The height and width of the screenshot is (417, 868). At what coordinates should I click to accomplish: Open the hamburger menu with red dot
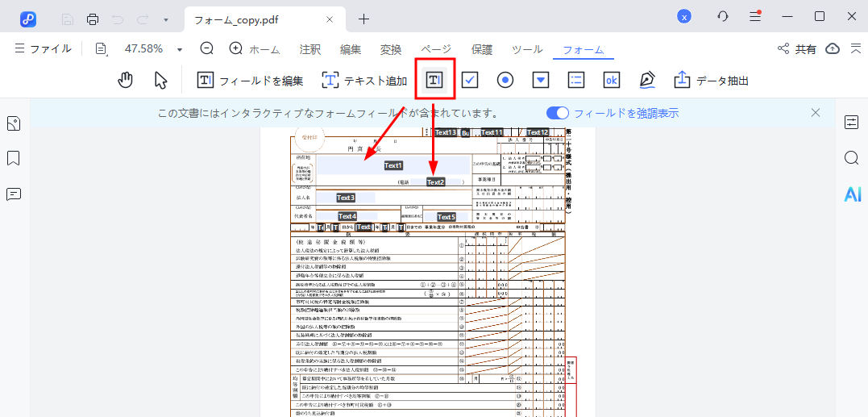(x=756, y=17)
